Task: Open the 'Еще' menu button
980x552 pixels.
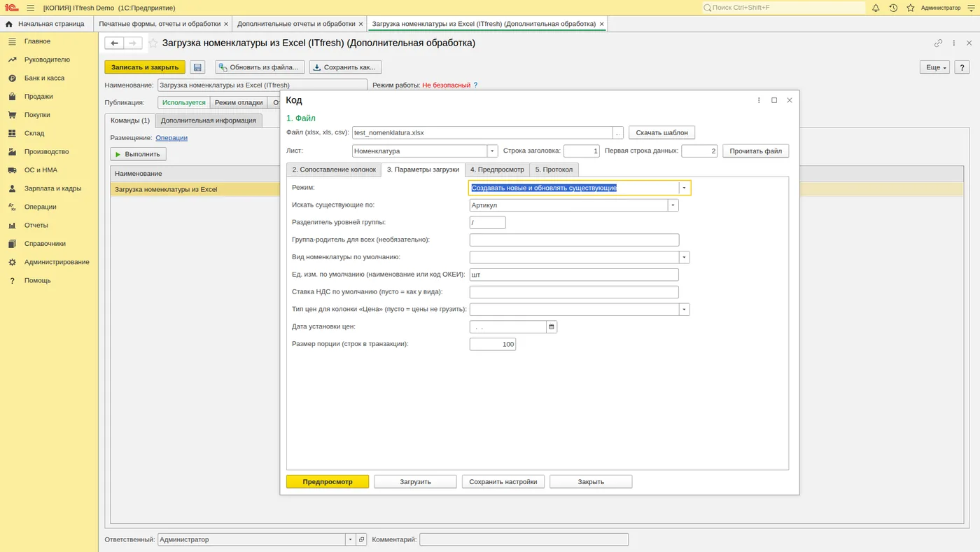Action: click(934, 67)
